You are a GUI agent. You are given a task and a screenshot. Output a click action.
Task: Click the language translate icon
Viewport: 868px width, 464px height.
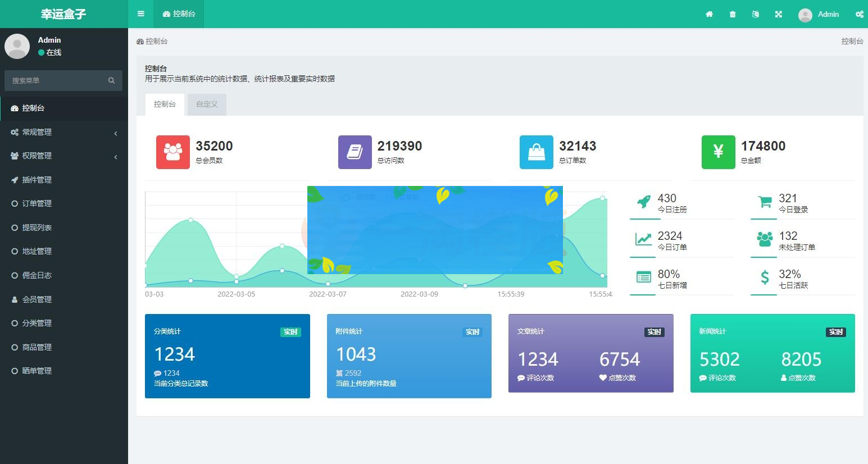coord(756,14)
